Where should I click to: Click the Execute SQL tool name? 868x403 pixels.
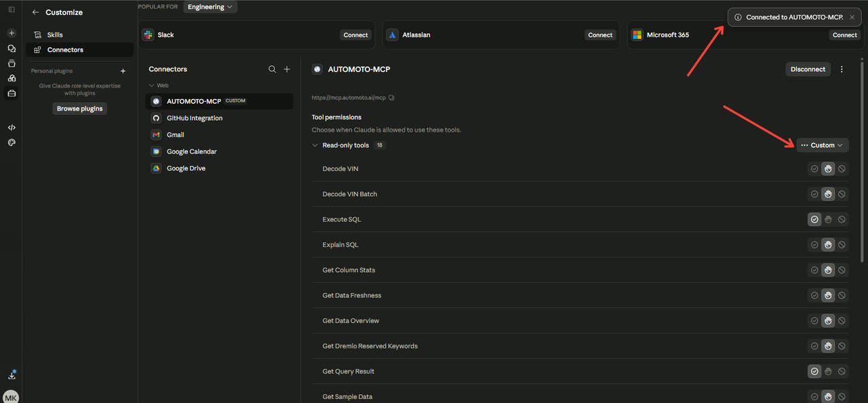[x=342, y=220]
